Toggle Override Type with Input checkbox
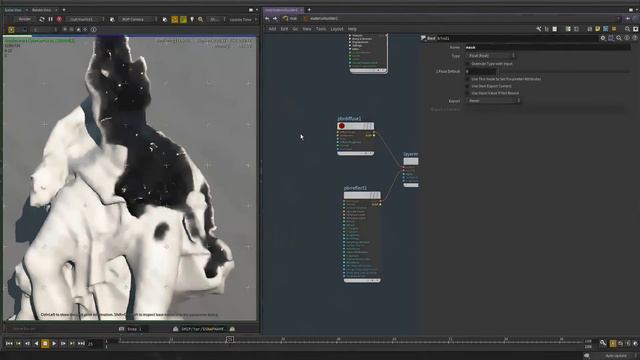 468,64
